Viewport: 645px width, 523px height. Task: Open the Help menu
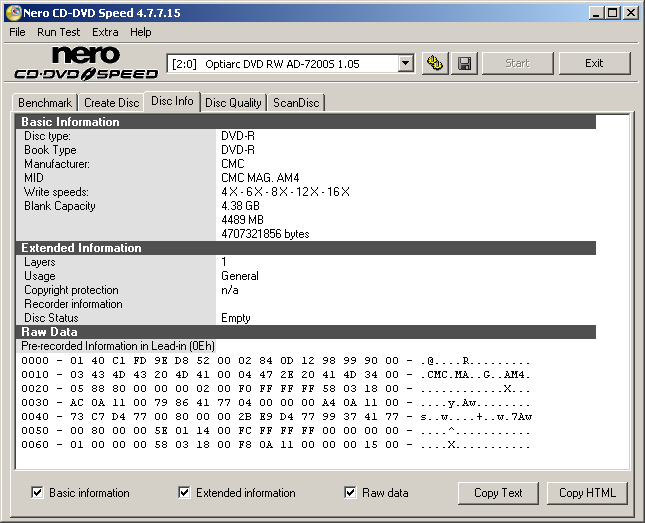141,32
